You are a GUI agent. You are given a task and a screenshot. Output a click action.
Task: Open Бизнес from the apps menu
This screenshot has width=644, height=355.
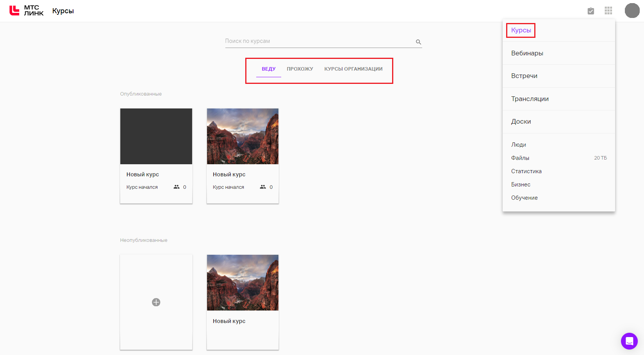[521, 185]
